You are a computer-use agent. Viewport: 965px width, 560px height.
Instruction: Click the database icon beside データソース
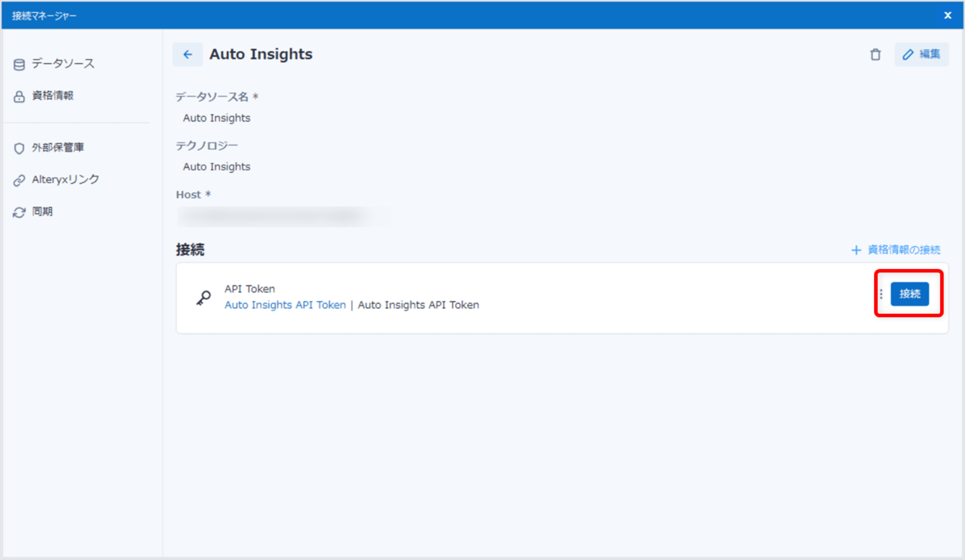pos(19,65)
